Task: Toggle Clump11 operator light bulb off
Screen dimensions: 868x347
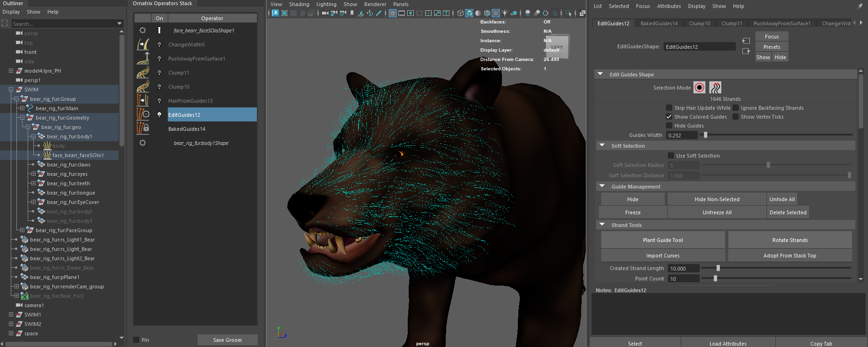Action: (x=159, y=73)
